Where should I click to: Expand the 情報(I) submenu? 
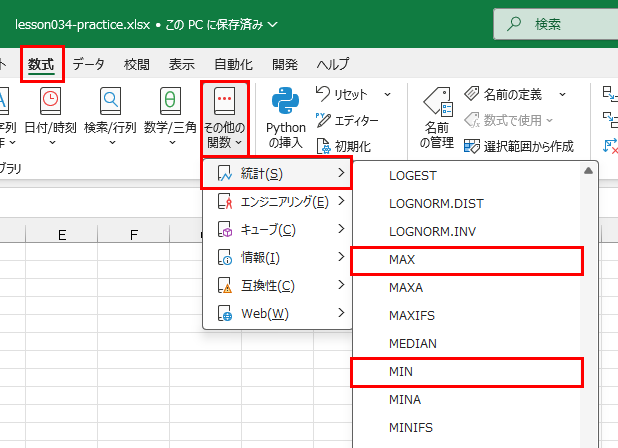(277, 258)
